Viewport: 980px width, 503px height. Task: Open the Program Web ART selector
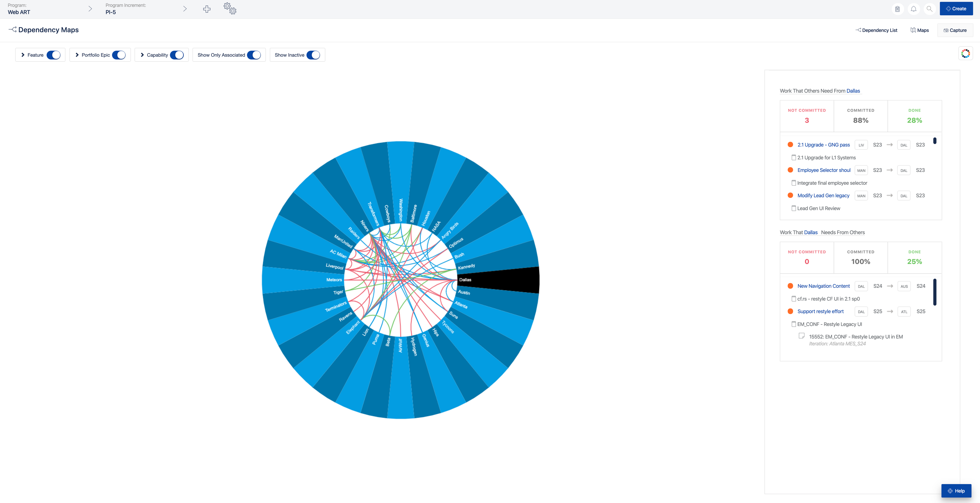50,9
